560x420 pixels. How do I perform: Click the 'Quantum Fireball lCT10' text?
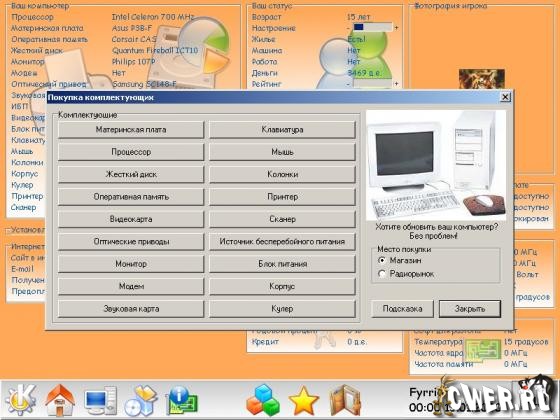(x=155, y=50)
